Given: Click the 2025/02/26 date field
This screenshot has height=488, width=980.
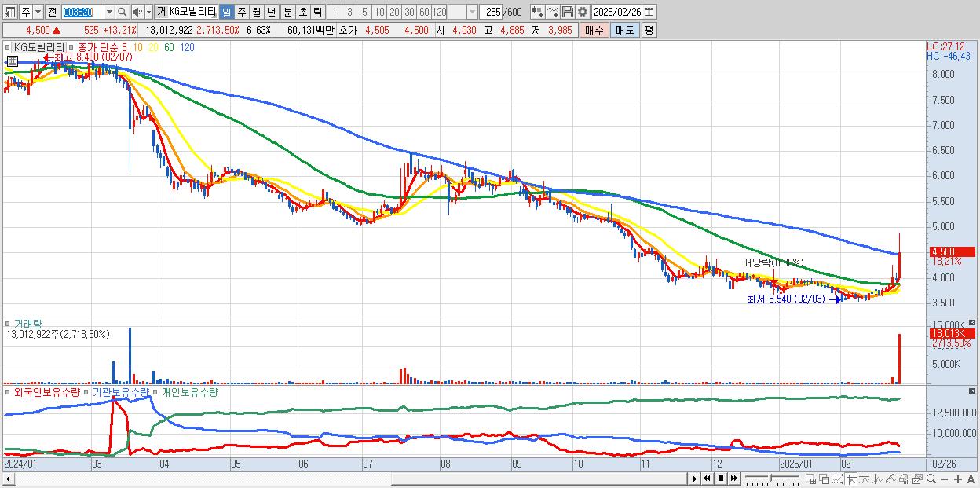Looking at the screenshot, I should click(616, 12).
